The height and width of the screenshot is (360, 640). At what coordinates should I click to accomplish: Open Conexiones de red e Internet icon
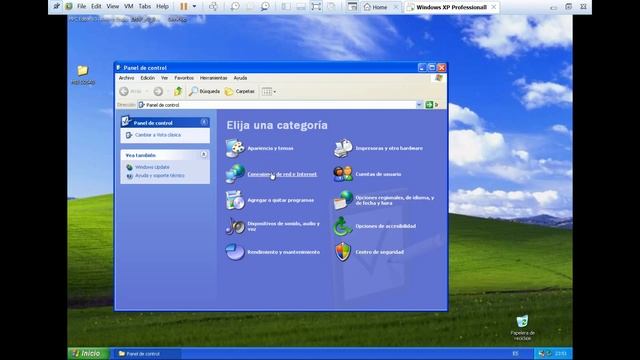235,174
